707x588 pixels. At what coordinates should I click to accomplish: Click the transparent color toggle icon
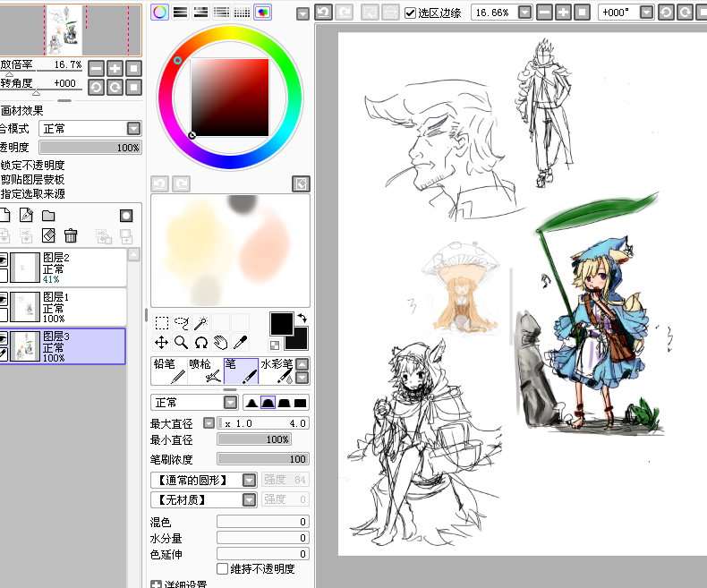pyautogui.click(x=275, y=345)
